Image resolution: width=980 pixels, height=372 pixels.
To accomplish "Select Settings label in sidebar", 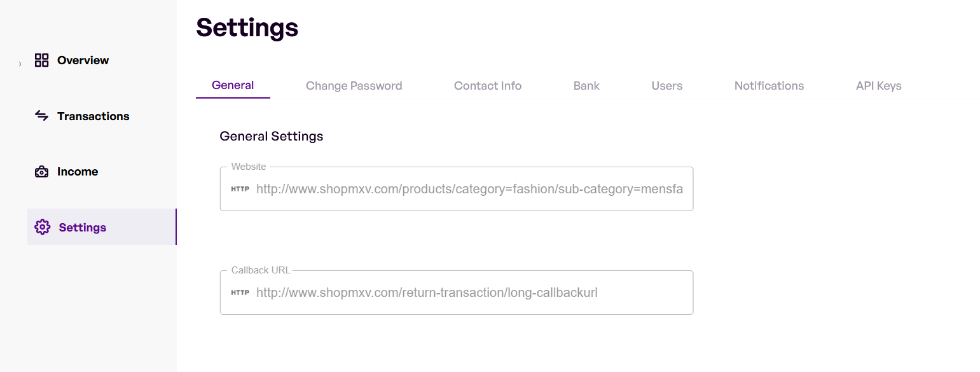I will tap(83, 228).
